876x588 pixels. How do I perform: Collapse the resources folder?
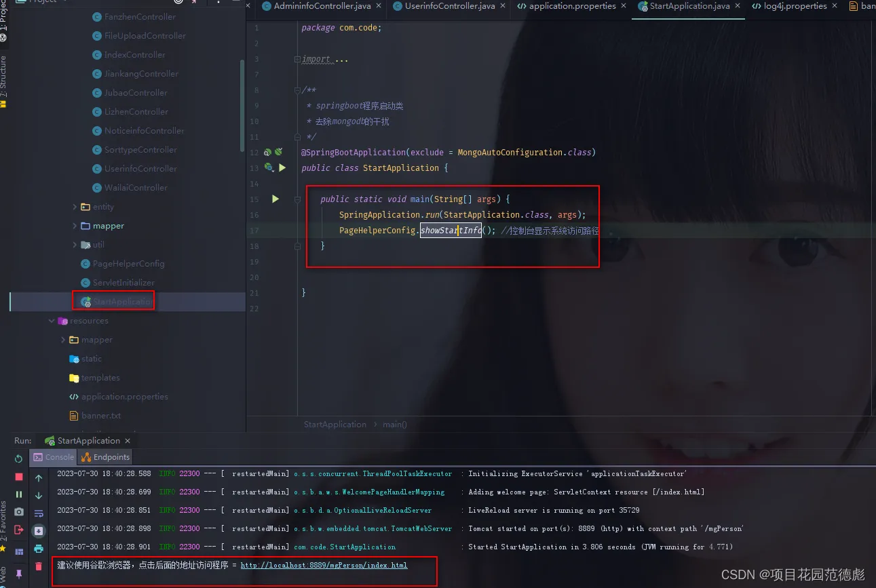52,321
